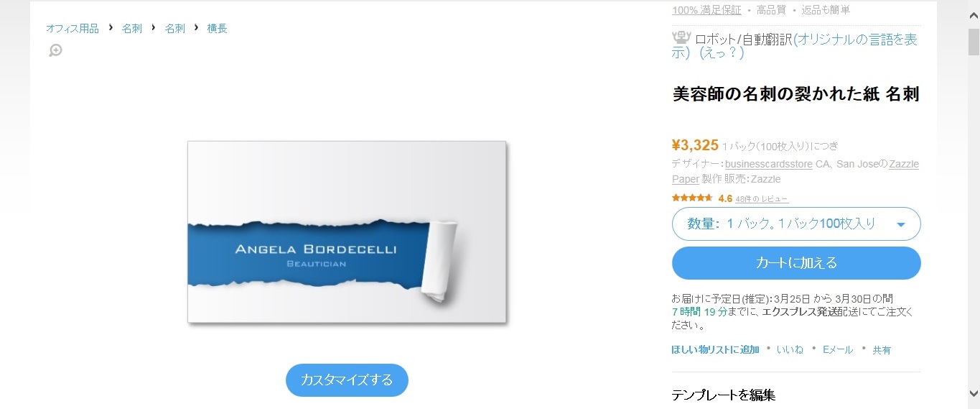Click the magnifier zoom icon
The height and width of the screenshot is (409, 980).
pos(55,50)
